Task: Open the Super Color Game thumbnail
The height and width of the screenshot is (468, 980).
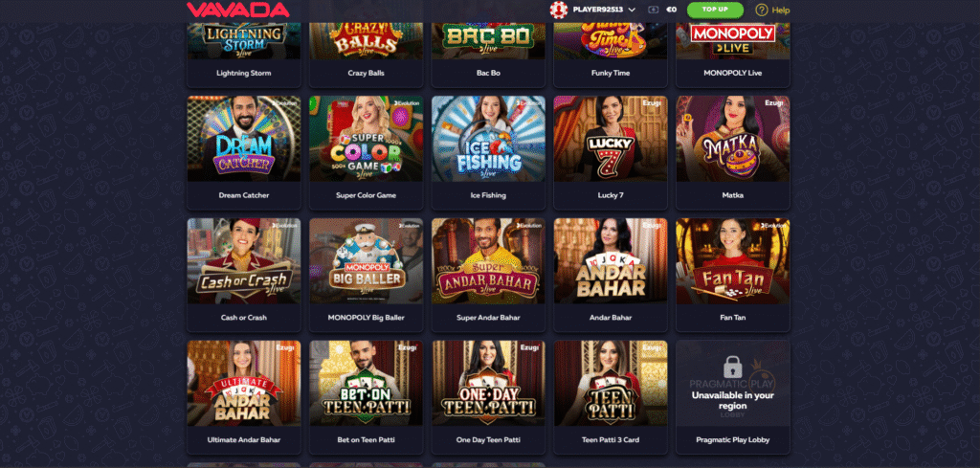Action: click(367, 139)
